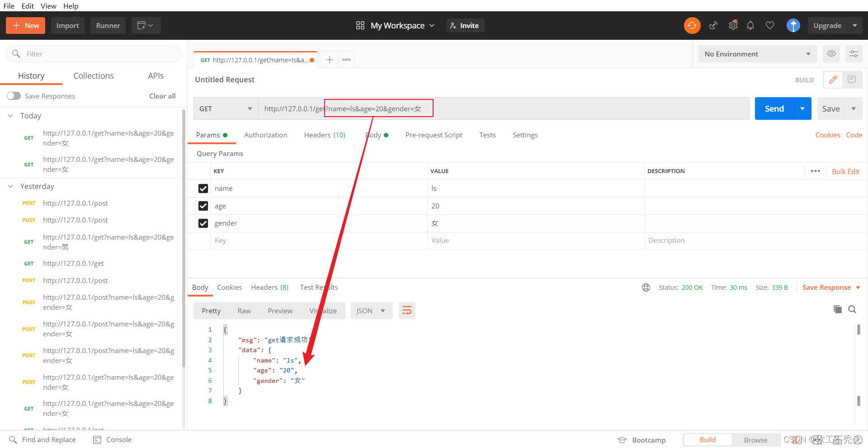Toggle Save Responses switch

(x=14, y=96)
